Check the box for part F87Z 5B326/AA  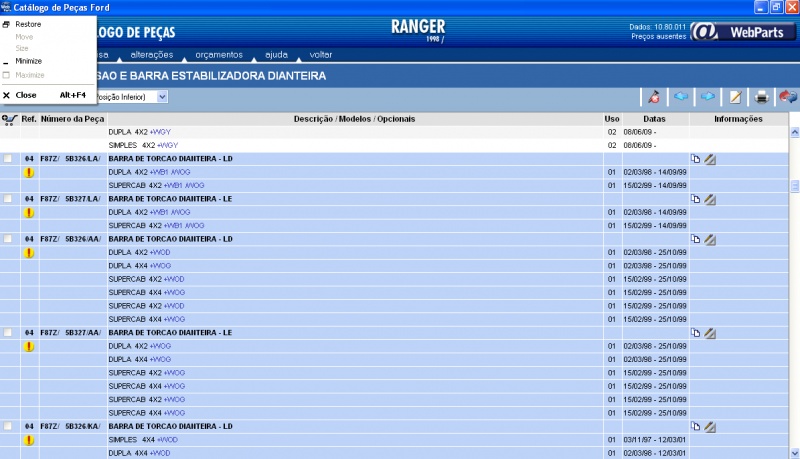point(8,239)
